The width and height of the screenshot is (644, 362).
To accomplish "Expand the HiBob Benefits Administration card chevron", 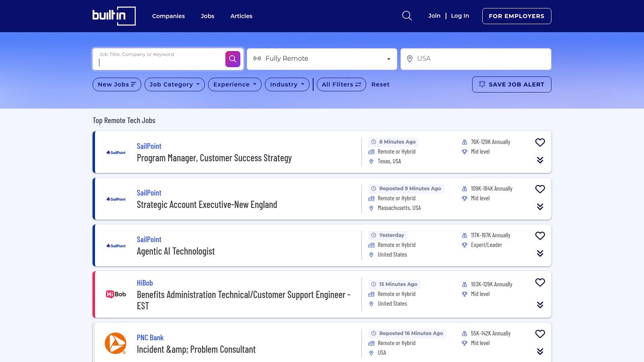I will point(540,305).
